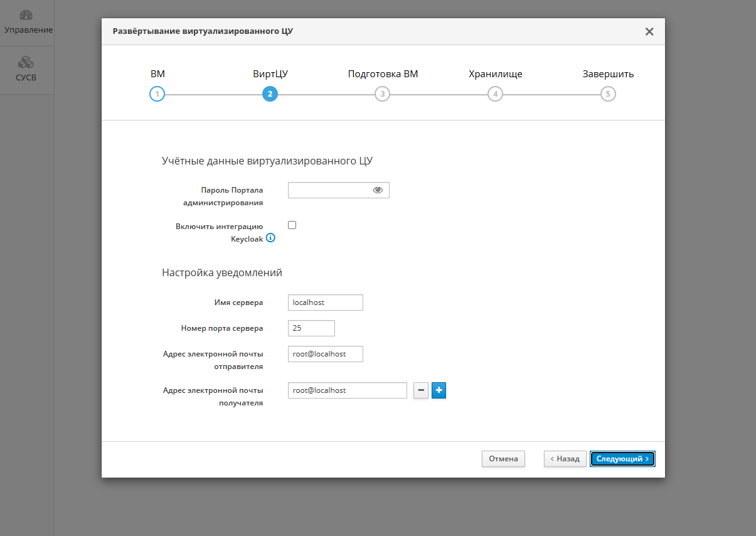Enable the Keycloak integration checkbox
The height and width of the screenshot is (536, 756).
(x=292, y=225)
